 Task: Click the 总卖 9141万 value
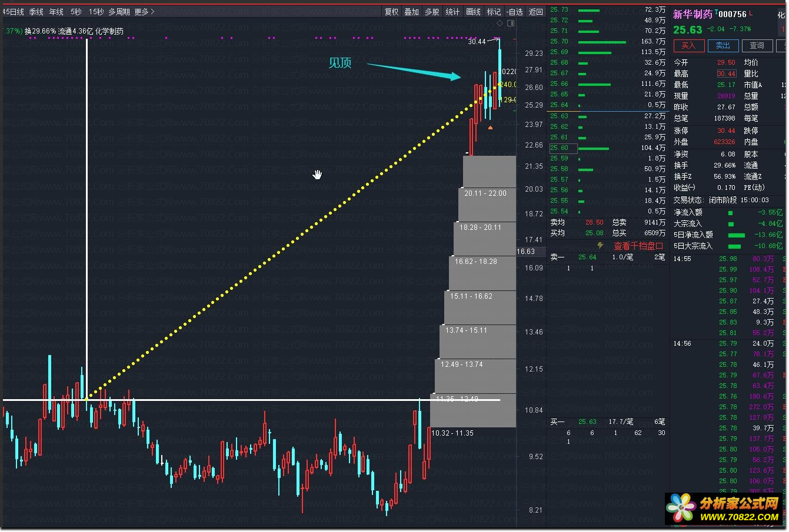click(655, 223)
